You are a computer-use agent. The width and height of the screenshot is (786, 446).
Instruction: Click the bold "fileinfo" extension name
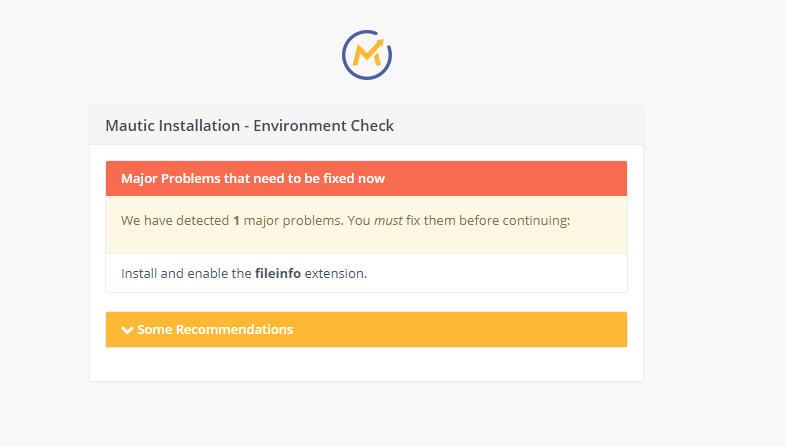coord(278,273)
